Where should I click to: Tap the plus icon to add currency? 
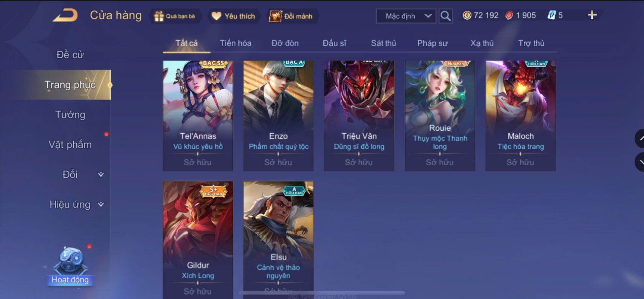pos(592,15)
